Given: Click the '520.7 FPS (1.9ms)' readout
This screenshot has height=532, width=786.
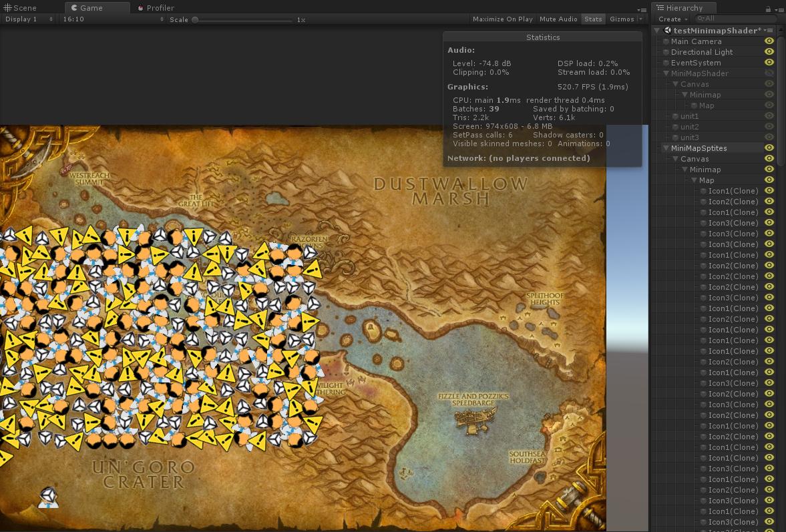Looking at the screenshot, I should (x=592, y=87).
